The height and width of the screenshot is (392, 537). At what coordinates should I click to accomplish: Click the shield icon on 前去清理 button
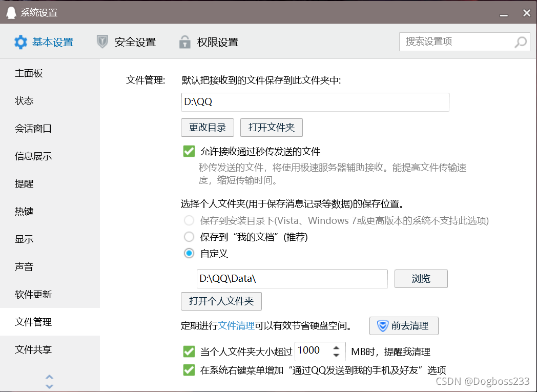pyautogui.click(x=382, y=325)
